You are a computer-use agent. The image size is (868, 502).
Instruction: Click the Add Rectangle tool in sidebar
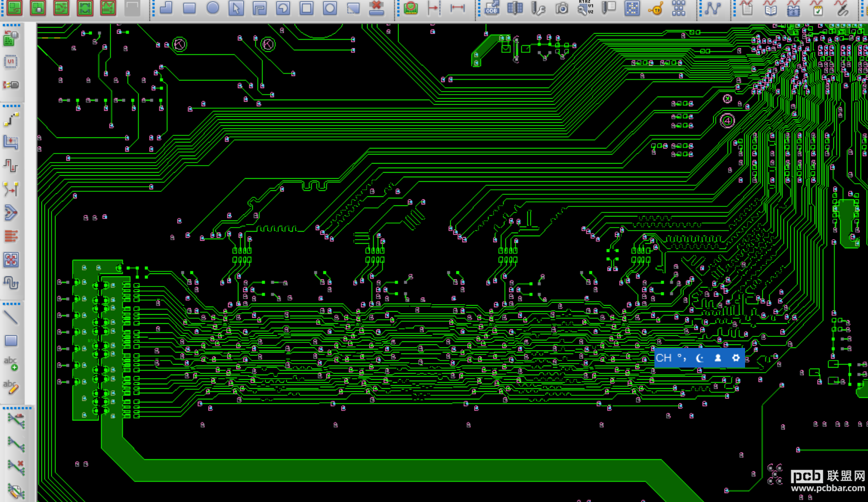click(x=11, y=341)
